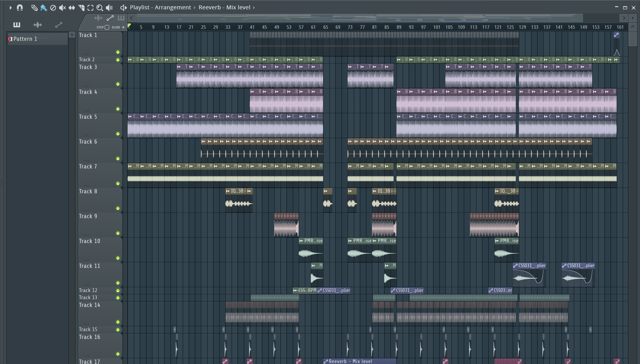Click the picker panel small option button

click(x=72, y=34)
